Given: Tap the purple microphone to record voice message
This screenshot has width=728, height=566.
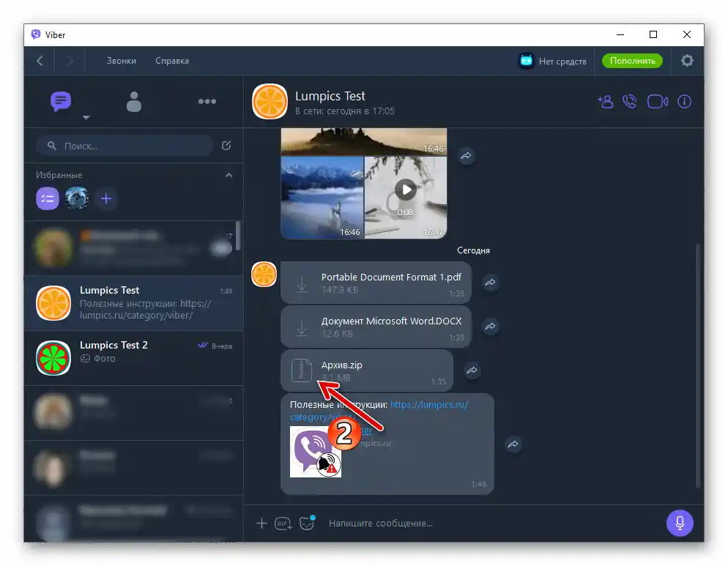Looking at the screenshot, I should 680,524.
